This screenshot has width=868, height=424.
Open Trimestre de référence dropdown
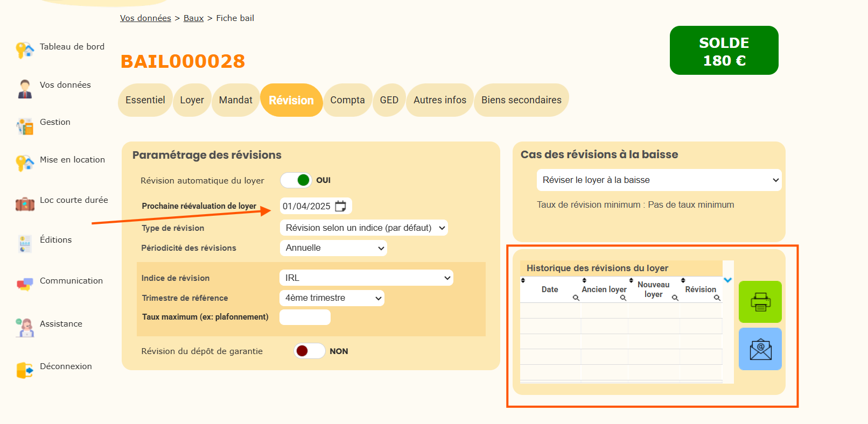pos(332,298)
